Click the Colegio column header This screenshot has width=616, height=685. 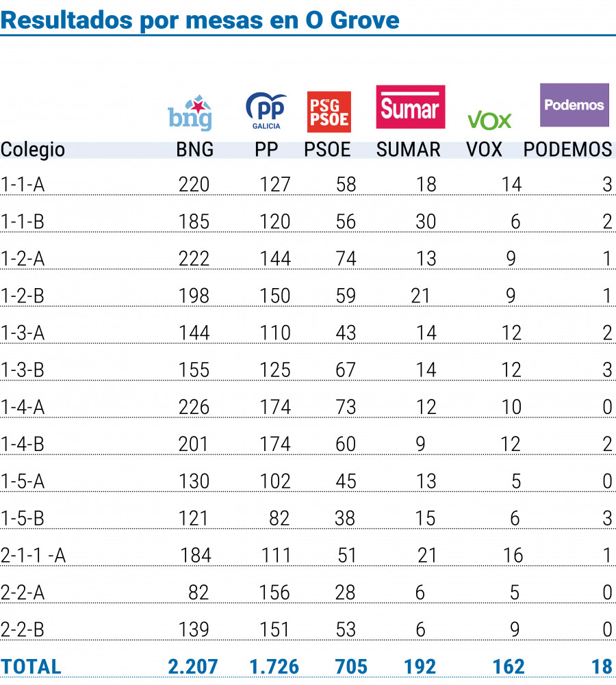pyautogui.click(x=33, y=150)
